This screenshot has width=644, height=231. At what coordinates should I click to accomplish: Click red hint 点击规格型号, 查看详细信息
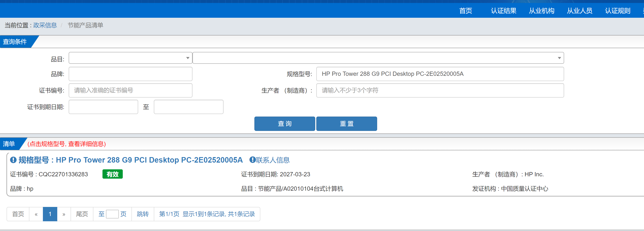pyautogui.click(x=67, y=144)
